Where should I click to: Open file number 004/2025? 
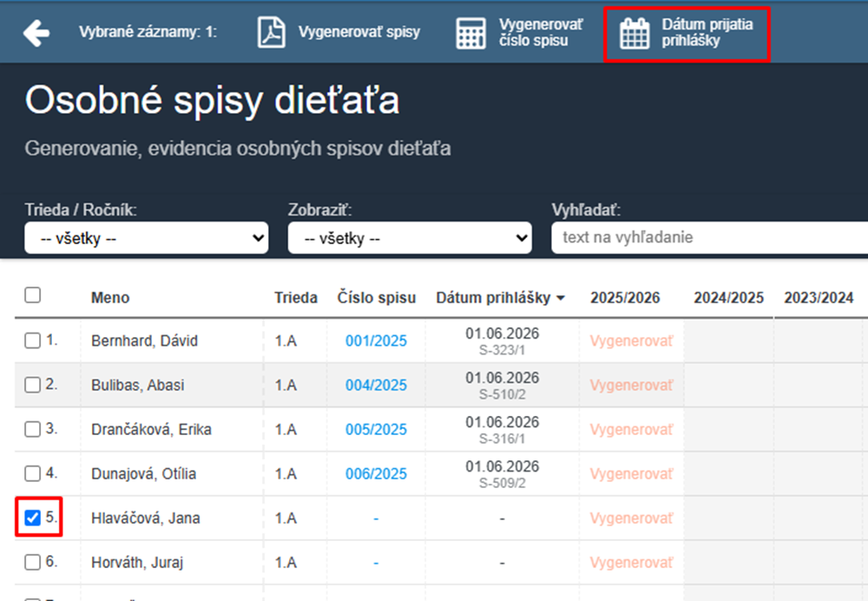pos(376,385)
